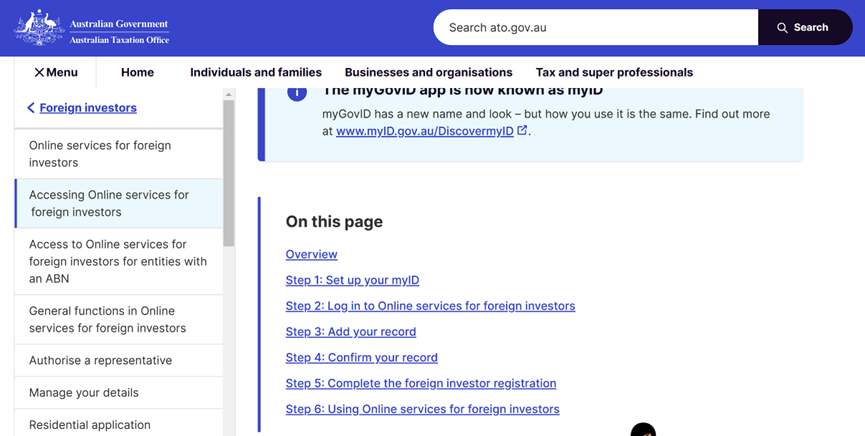Jump to Overview section
The height and width of the screenshot is (436, 865).
[x=311, y=254]
